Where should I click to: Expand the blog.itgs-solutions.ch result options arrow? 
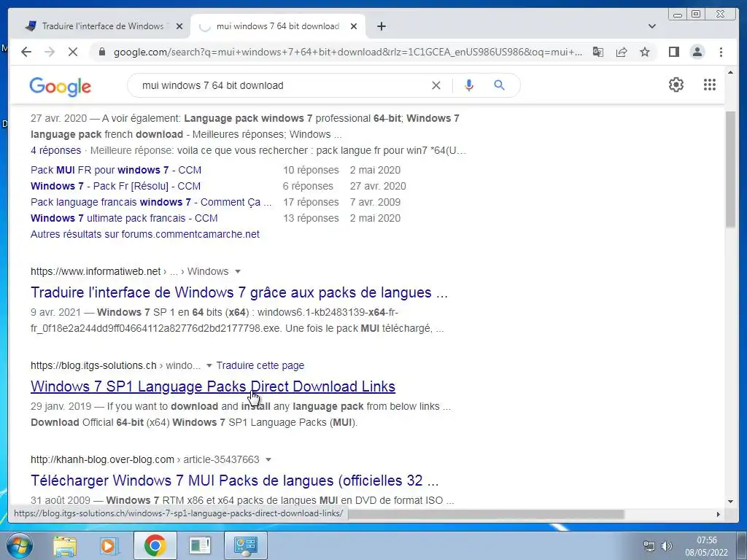[209, 366]
